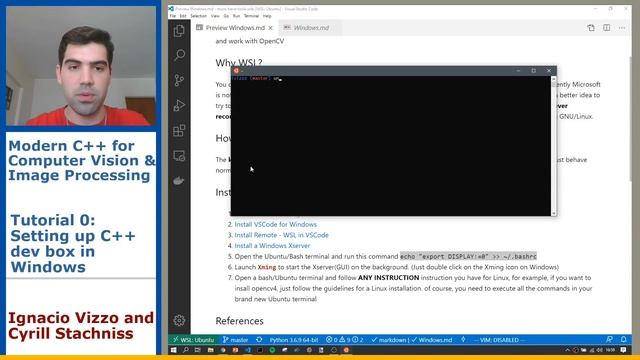This screenshot has width=640, height=360.
Task: Follow the Install Remote - WSL in VSCode link
Action: coord(281,235)
